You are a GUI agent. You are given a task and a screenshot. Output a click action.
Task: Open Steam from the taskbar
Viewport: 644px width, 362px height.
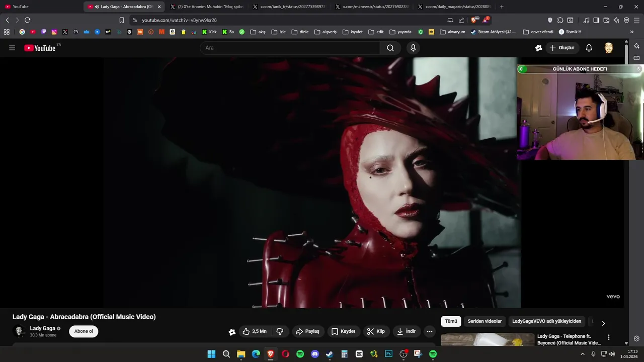click(330, 354)
